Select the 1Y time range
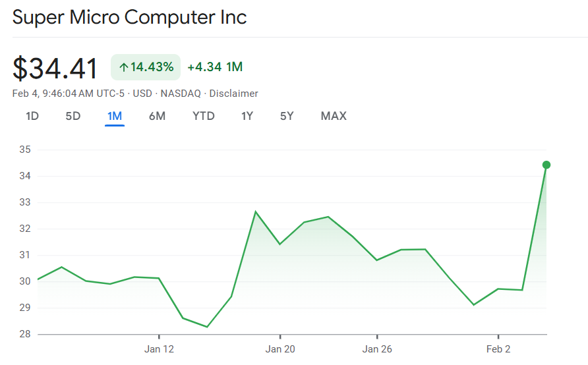Viewport: 588px width, 365px height. 247,117
